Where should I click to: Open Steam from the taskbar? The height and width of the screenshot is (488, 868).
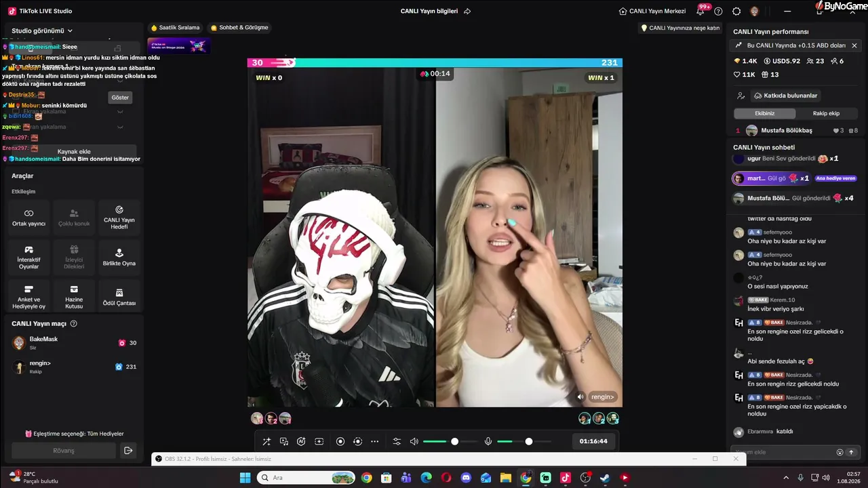pos(605,478)
